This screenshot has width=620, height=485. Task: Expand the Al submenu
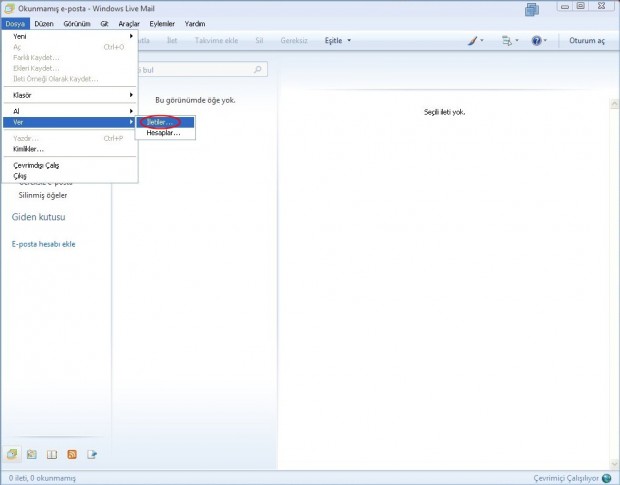70,111
